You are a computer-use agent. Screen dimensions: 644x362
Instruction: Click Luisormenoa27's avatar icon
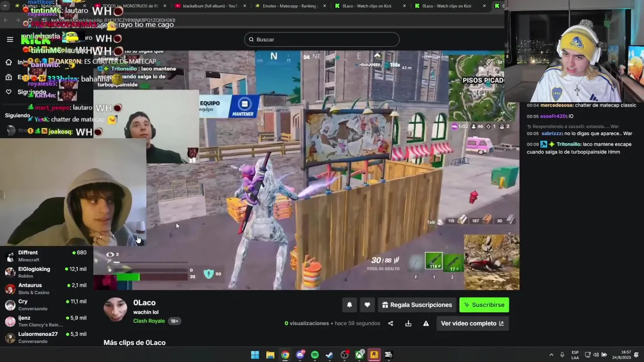tap(10, 337)
